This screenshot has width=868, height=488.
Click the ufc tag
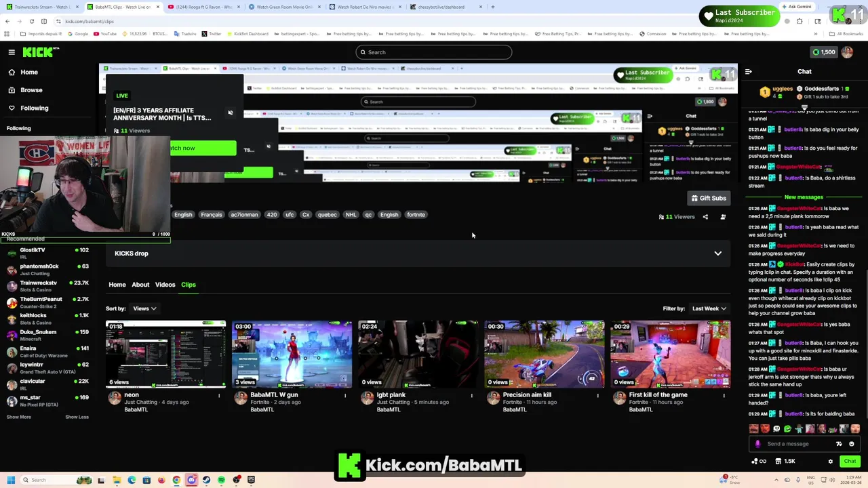[290, 215]
